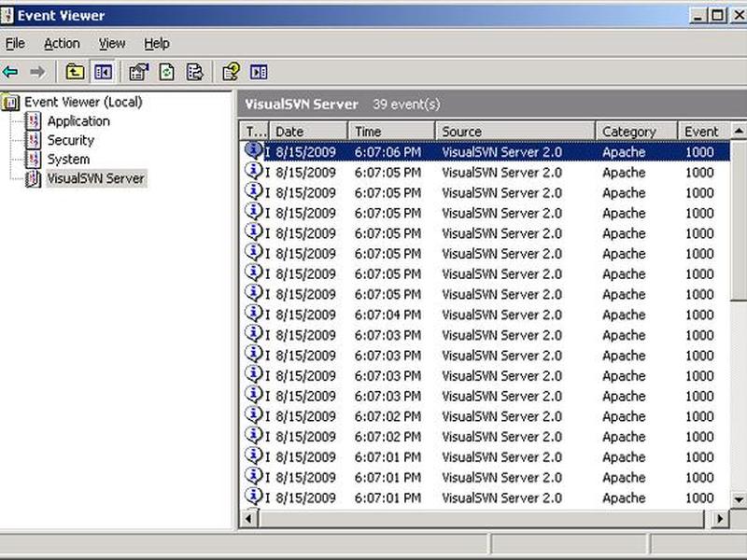Click the VisualSVN Server log icon in tree
The height and width of the screenshot is (560, 747).
33,178
